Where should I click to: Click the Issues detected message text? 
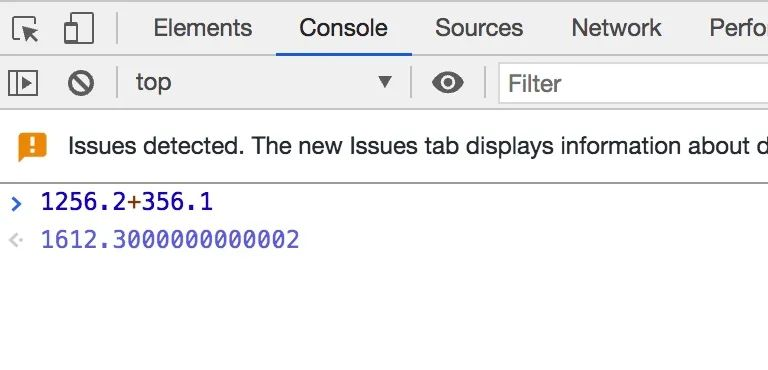(x=417, y=146)
